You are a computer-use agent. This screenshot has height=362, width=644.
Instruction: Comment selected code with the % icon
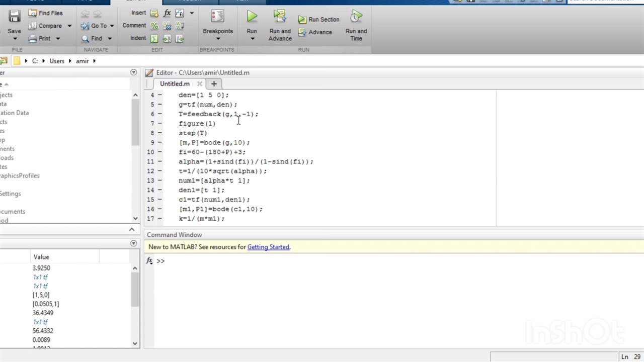tap(154, 26)
